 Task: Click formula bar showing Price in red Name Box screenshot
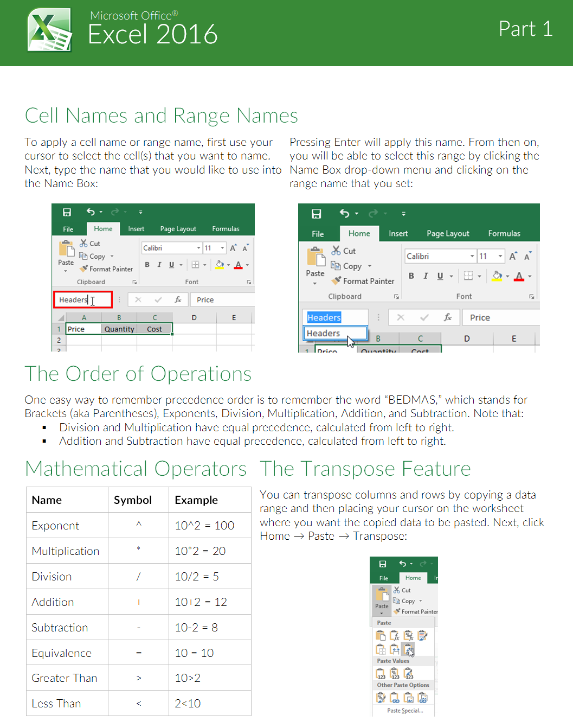point(222,299)
